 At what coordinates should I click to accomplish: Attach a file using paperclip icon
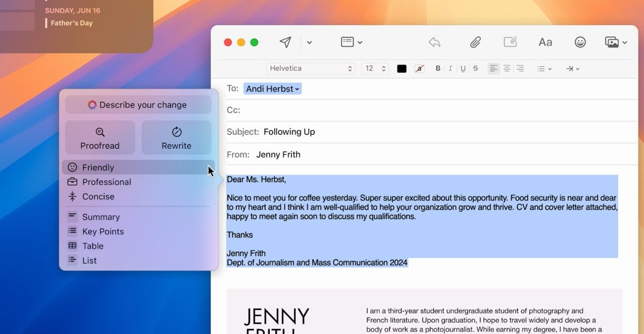(x=475, y=42)
